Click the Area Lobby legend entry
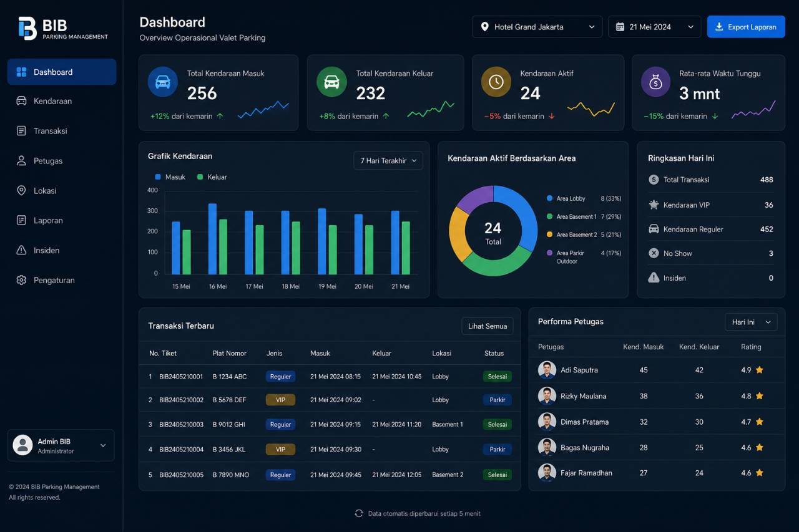 pyautogui.click(x=584, y=198)
